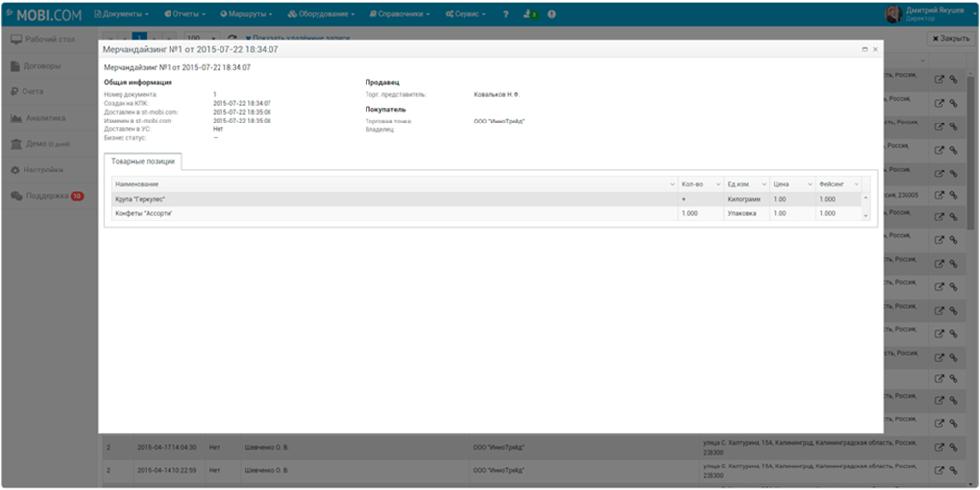This screenshot has height=490, width=980.
Task: Click the round info icon in top bar
Action: point(551,15)
